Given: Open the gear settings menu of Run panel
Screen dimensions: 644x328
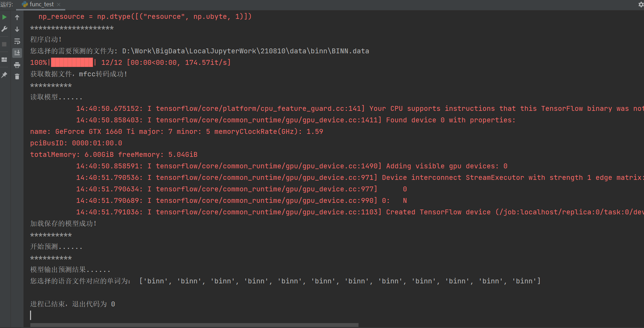Looking at the screenshot, I should (641, 4).
